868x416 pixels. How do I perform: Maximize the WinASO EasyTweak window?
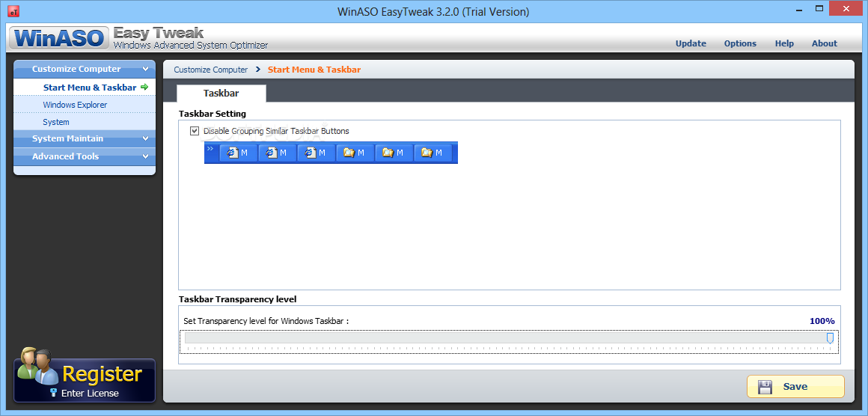(819, 7)
